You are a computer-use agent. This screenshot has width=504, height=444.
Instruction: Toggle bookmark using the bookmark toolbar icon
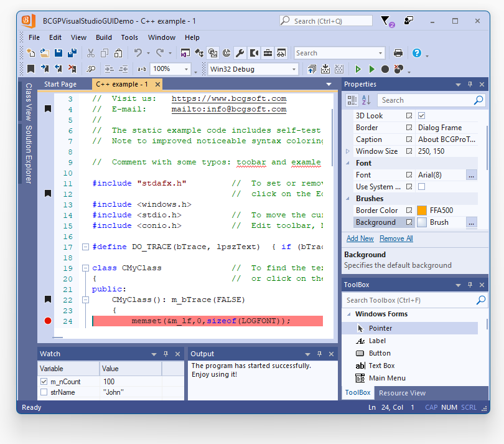tap(30, 69)
